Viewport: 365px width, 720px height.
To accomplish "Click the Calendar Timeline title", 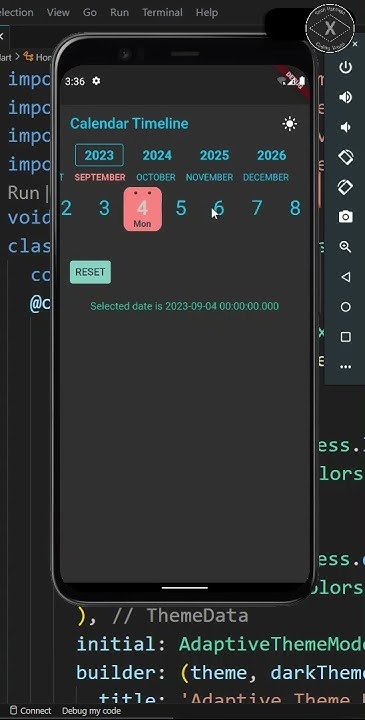I will point(129,124).
